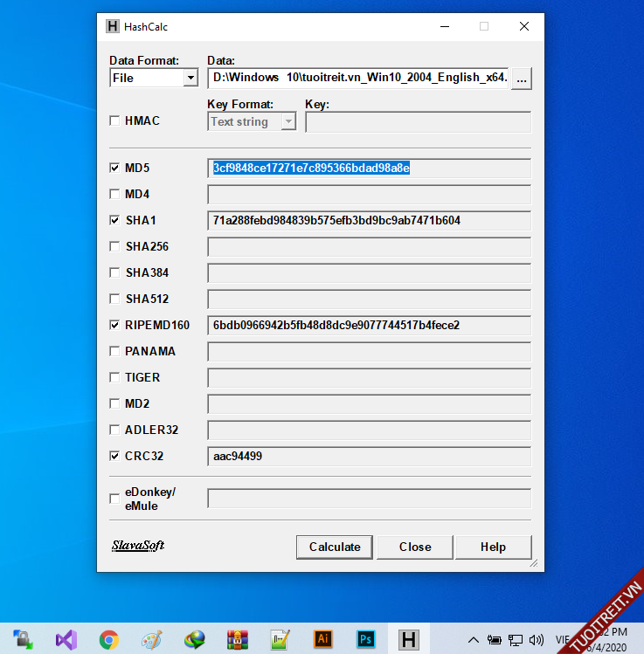Open the Paint palette app in taskbar
Screen dimensions: 644x654
pyautogui.click(x=152, y=639)
